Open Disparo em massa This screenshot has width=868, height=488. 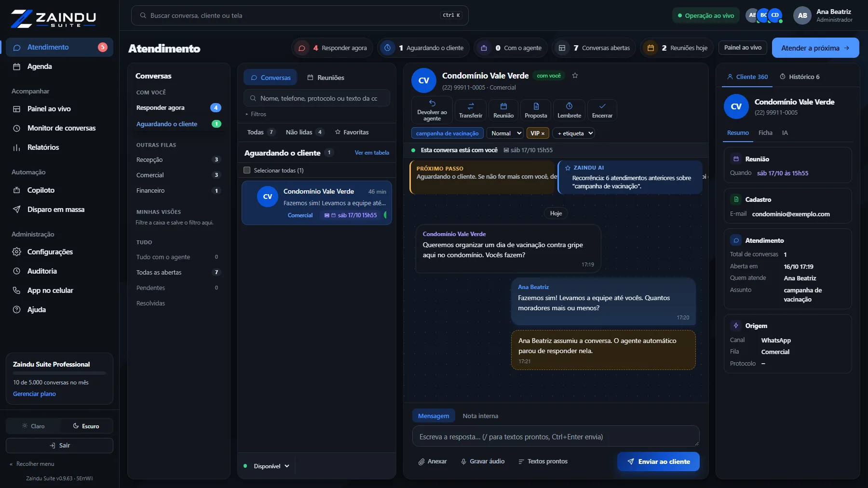point(59,210)
